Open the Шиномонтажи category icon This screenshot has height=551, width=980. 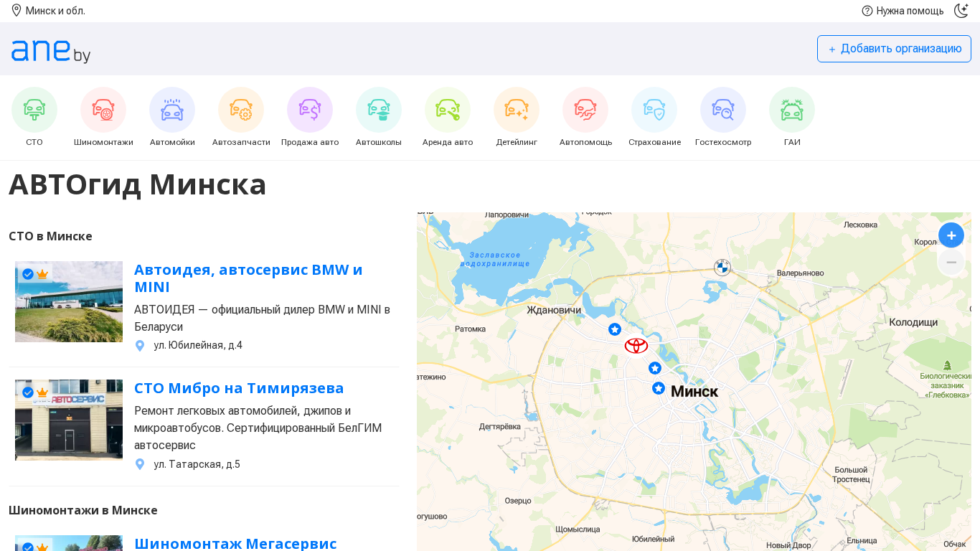103,110
